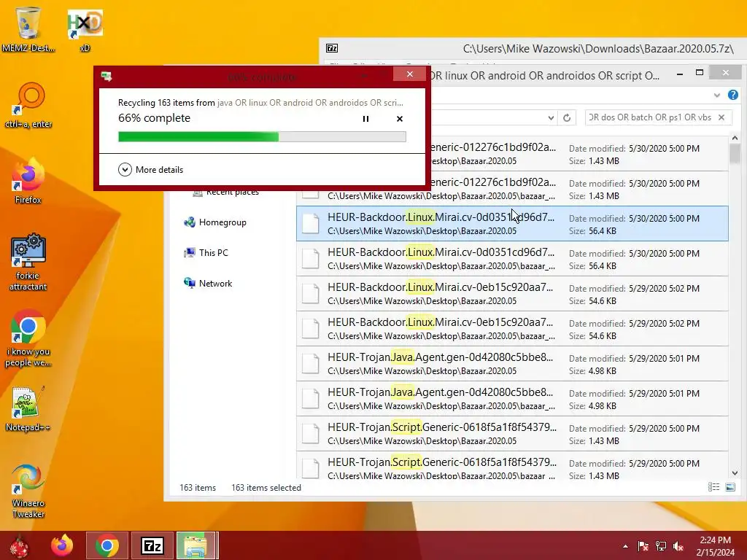Image resolution: width=747 pixels, height=560 pixels.
Task: Select Linux.Mirai.cv-0eb15c920aa7 file in the bazaar_ subfolder
Action: [x=512, y=329]
